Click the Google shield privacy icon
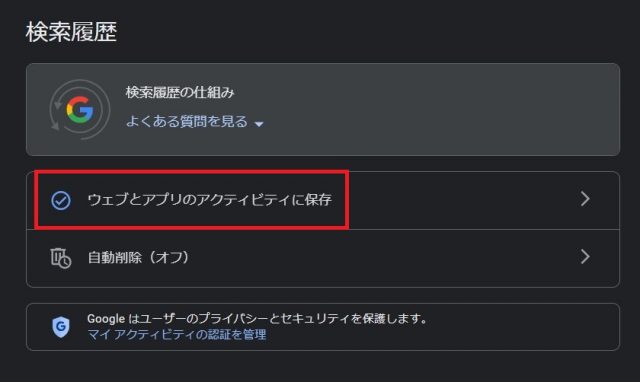The height and width of the screenshot is (382, 640). tap(61, 326)
